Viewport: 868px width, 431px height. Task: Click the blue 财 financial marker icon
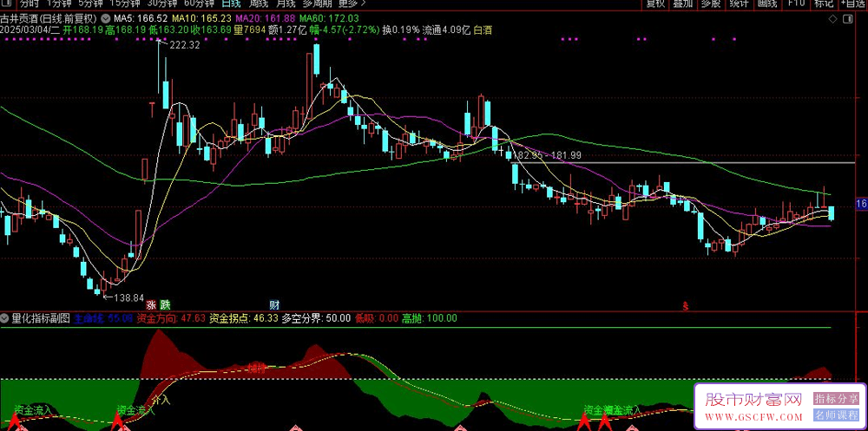[274, 305]
